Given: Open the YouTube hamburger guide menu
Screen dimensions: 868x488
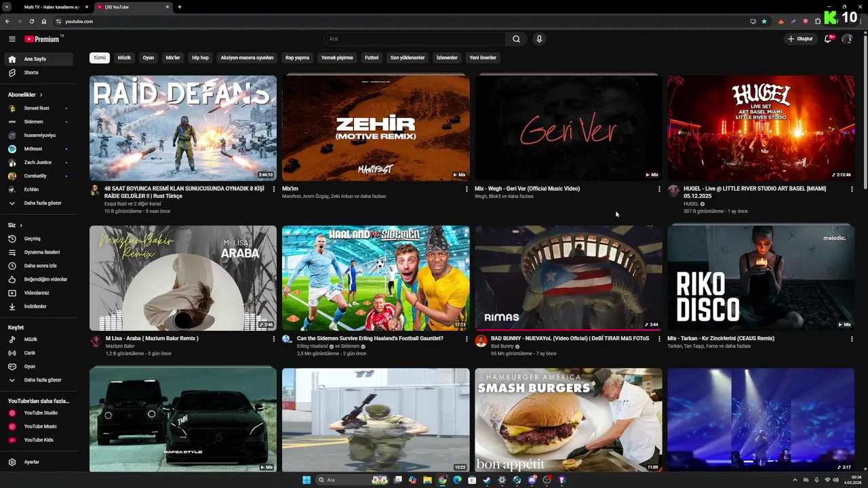Looking at the screenshot, I should 12,39.
